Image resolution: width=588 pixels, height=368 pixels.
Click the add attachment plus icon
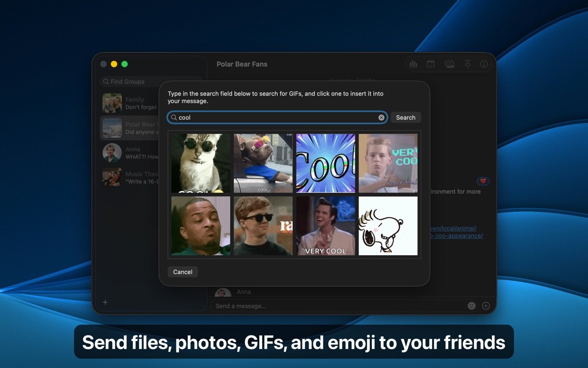(486, 306)
